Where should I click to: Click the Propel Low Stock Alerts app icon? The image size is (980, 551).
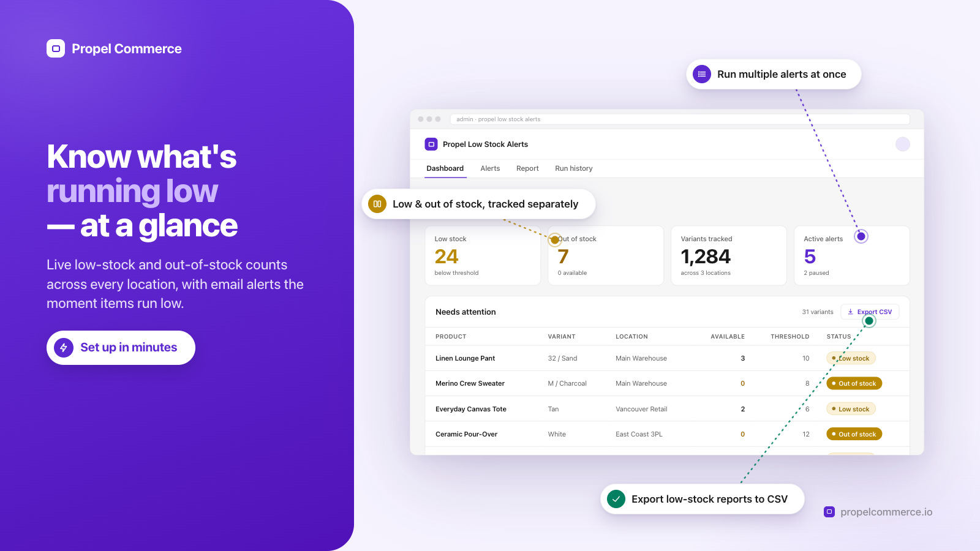(431, 144)
